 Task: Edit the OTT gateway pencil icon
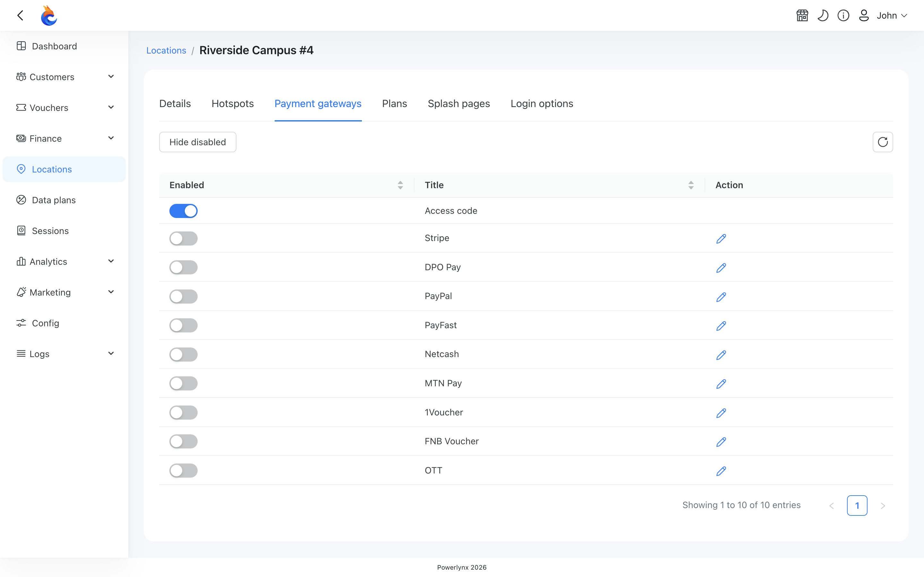pos(721,471)
